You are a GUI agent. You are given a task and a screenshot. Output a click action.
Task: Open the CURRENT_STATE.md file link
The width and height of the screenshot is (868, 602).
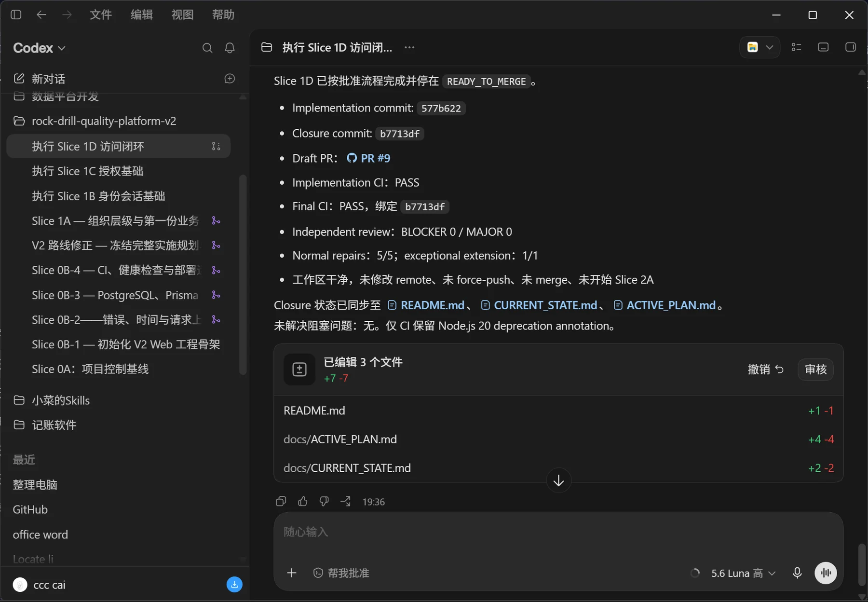click(539, 305)
